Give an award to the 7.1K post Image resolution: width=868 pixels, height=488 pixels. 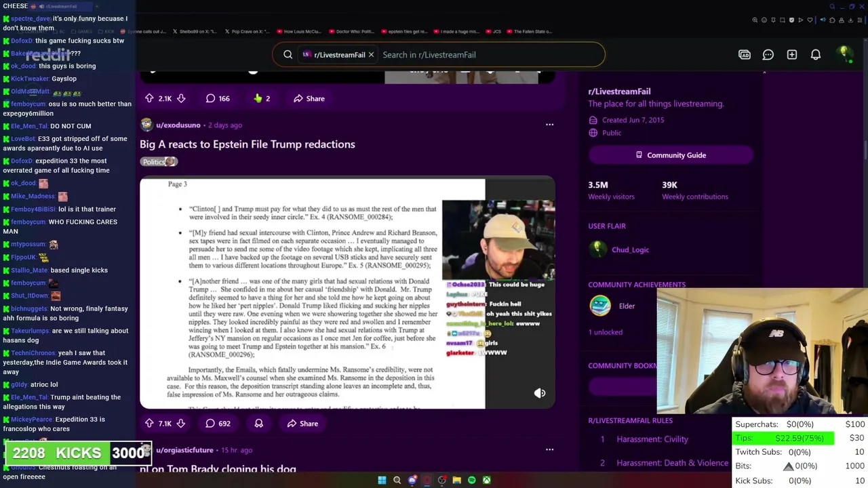258,424
